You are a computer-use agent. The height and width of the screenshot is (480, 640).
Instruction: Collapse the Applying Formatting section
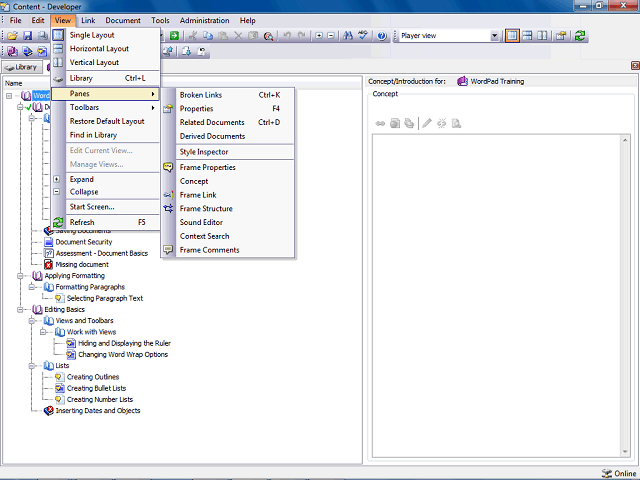[20, 276]
